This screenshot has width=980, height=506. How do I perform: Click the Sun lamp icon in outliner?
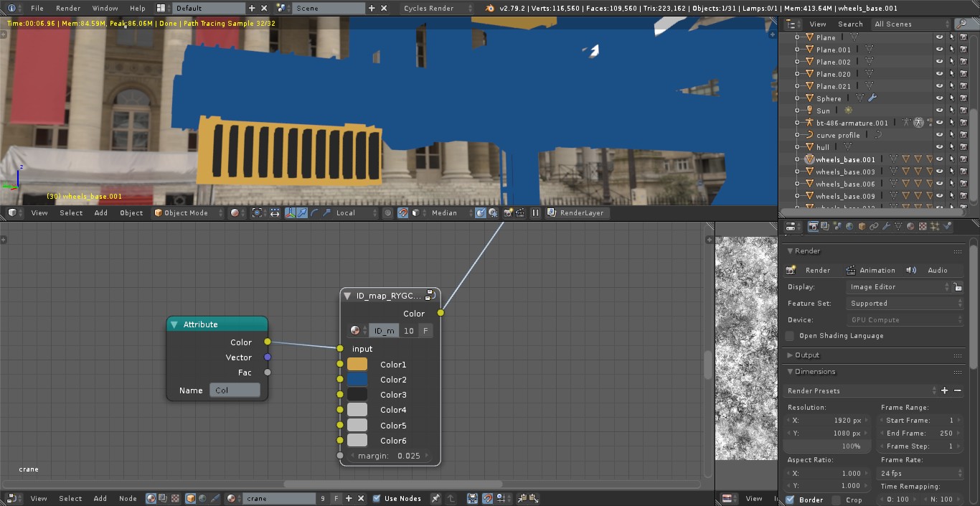[809, 111]
